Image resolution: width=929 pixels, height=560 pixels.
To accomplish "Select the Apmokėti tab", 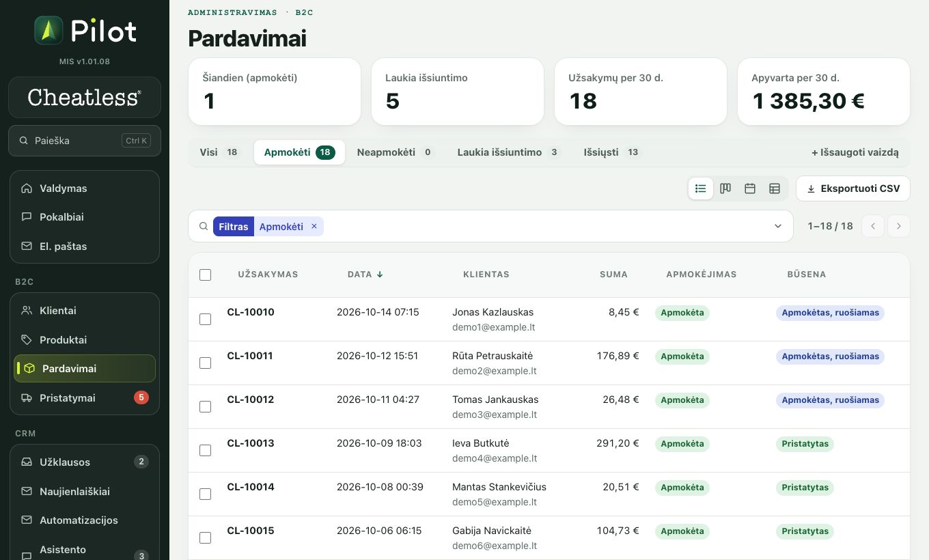I will tap(299, 152).
